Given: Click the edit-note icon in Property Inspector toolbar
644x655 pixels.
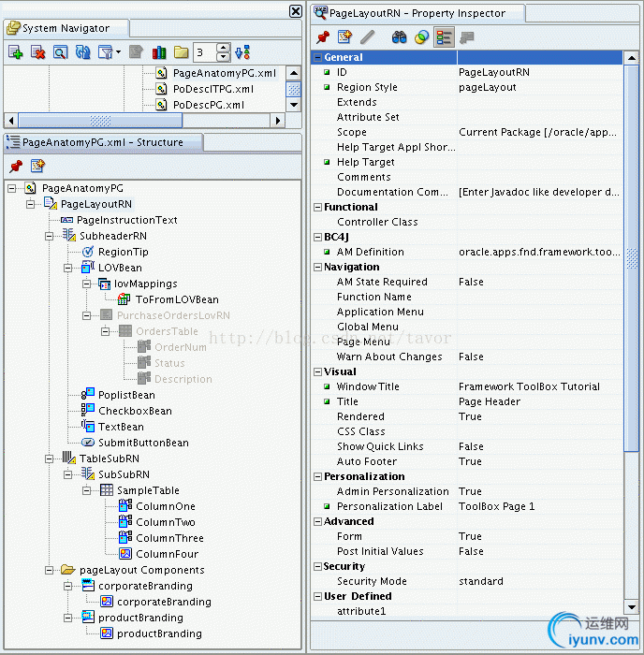Looking at the screenshot, I should point(344,37).
